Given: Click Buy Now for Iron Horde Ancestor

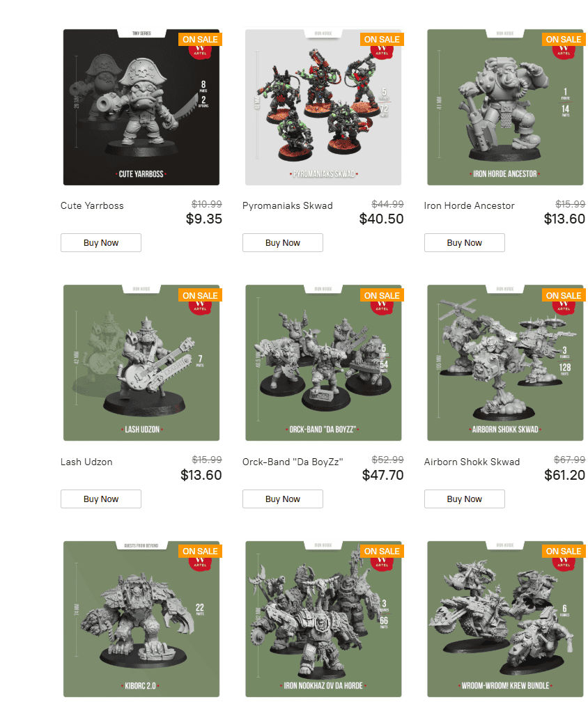Looking at the screenshot, I should pos(465,243).
